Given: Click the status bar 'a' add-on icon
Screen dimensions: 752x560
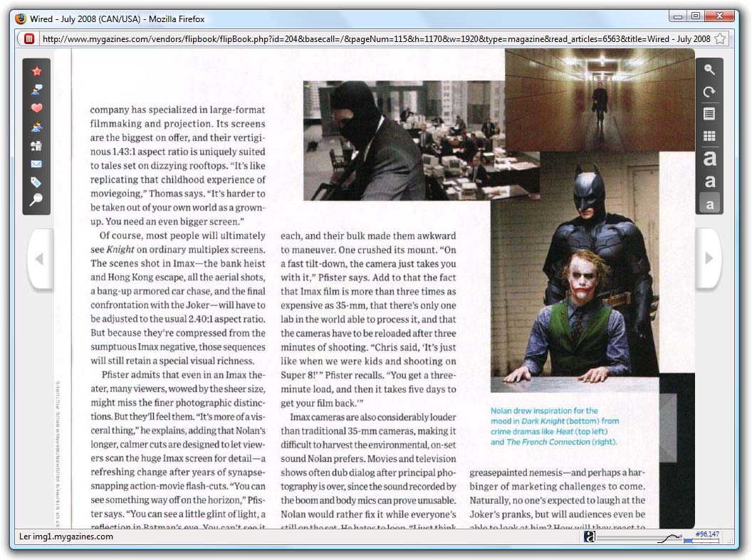Looking at the screenshot, I should point(590,537).
